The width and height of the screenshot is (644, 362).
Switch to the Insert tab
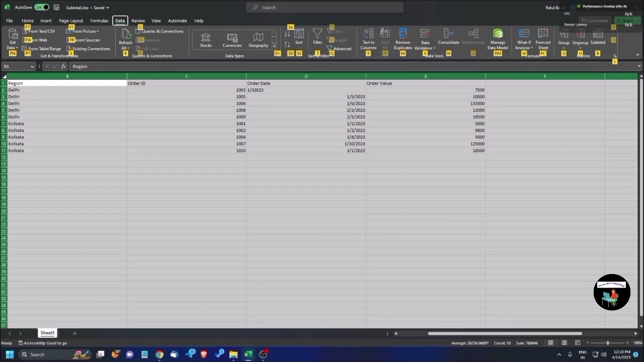pyautogui.click(x=46, y=21)
